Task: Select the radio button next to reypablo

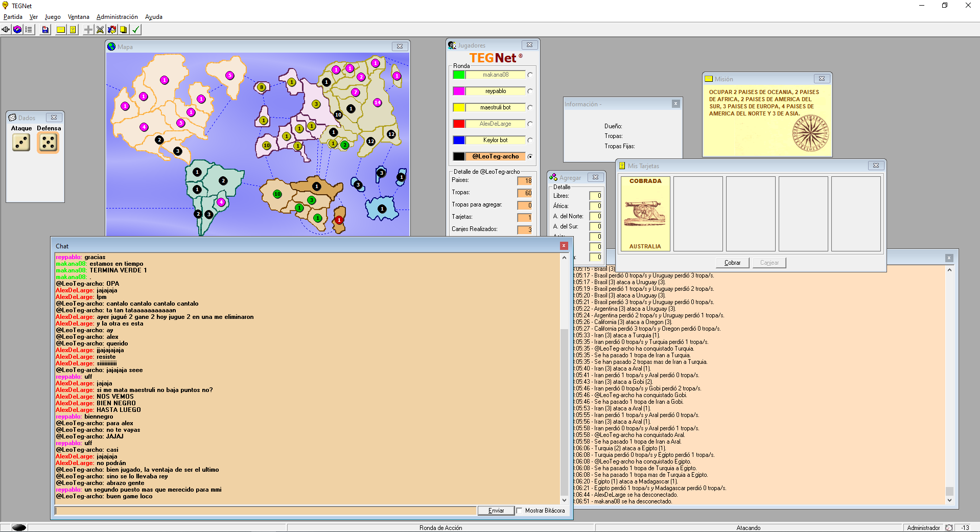Action: coord(530,91)
